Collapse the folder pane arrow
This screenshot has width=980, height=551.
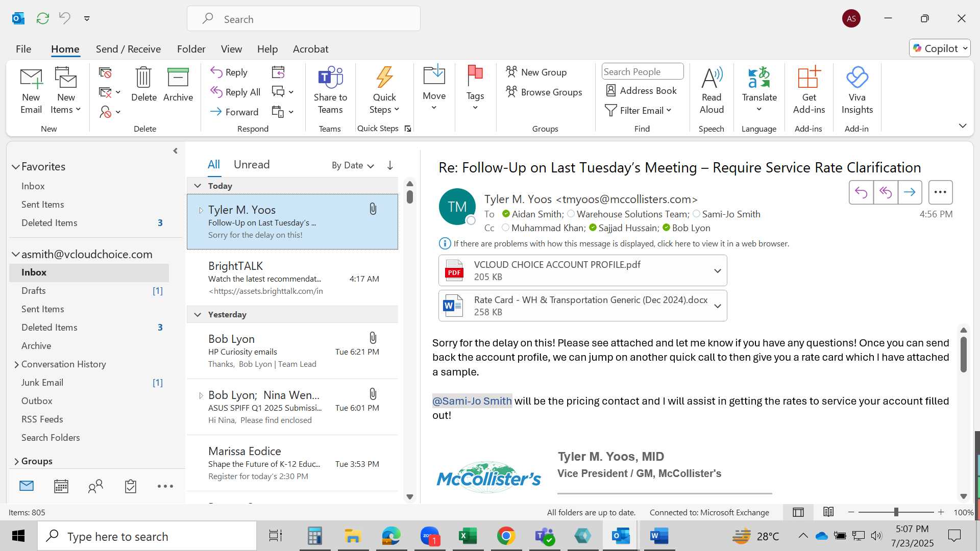(175, 151)
